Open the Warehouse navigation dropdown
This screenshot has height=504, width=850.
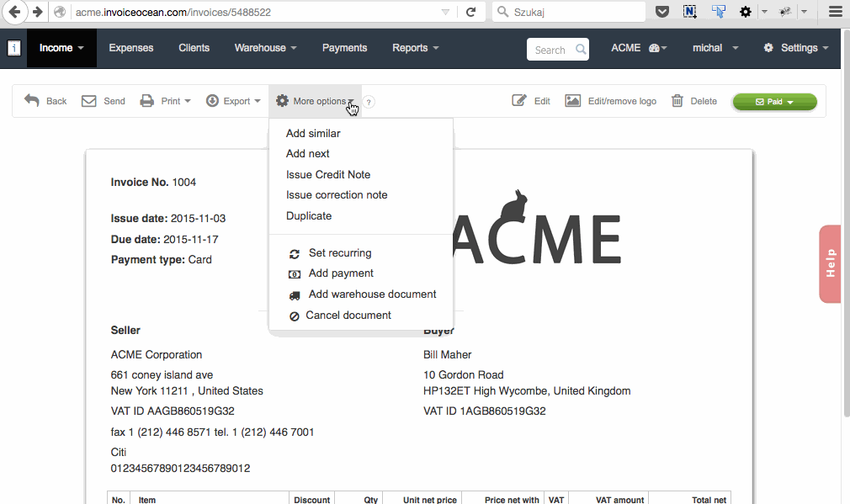pyautogui.click(x=265, y=48)
